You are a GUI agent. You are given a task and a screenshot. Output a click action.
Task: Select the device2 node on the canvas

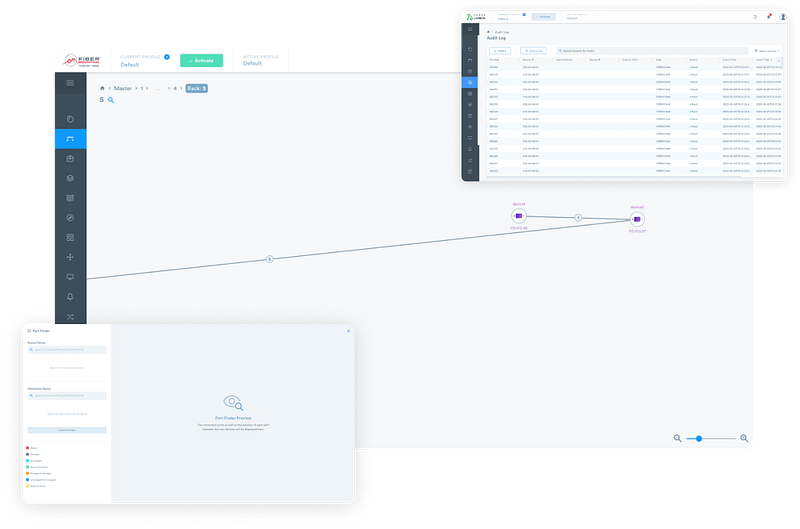(637, 219)
